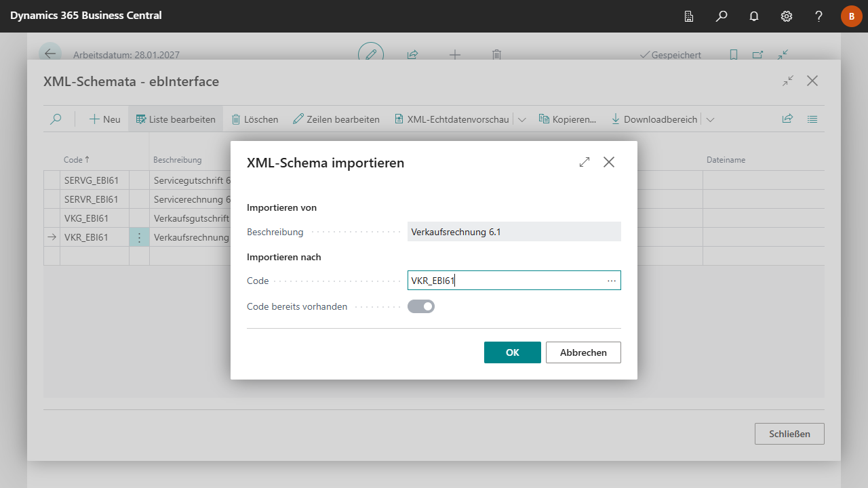Click the Abbrechen button
This screenshot has width=868, height=488.
[583, 352]
